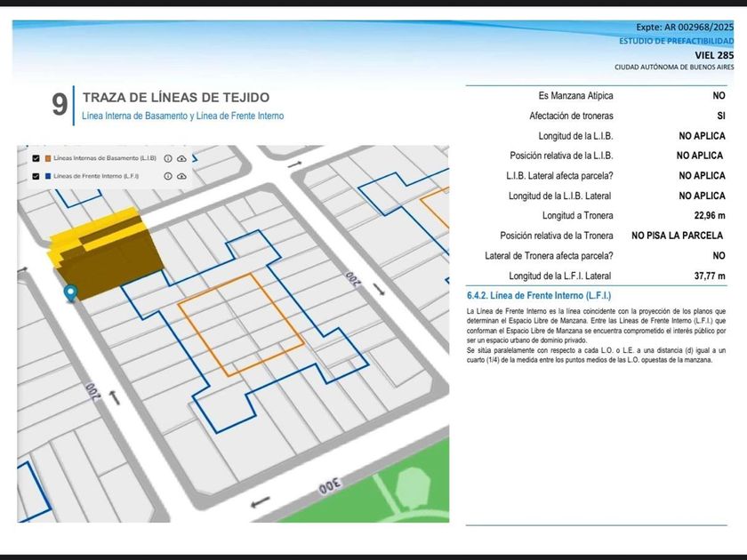Screen dimensions: 747x560
Task: Click 'TRAZA DE LÍNEAS DE TEJIDO' heading
Action: click(175, 98)
